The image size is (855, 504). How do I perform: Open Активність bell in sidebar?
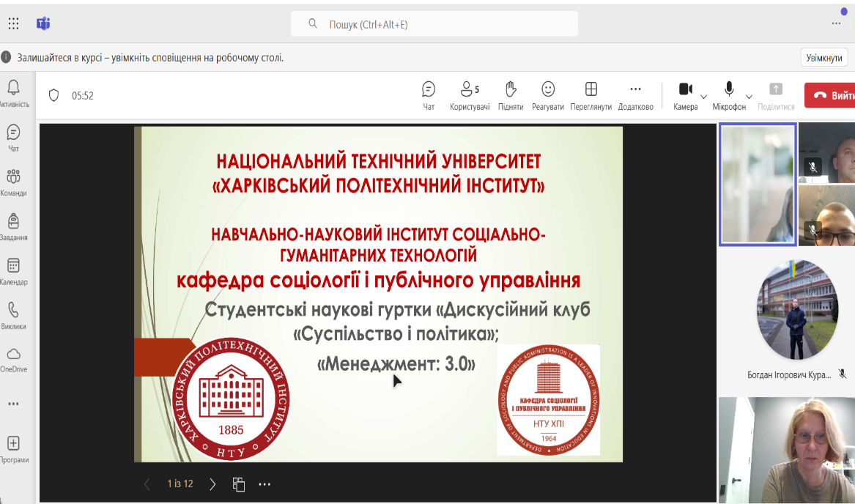[14, 93]
